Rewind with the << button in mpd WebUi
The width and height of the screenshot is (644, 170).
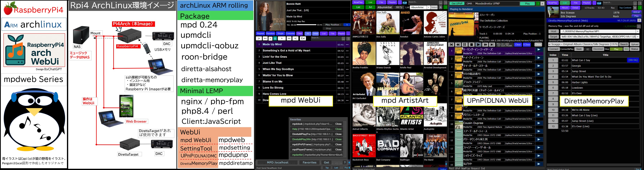(x=265, y=39)
